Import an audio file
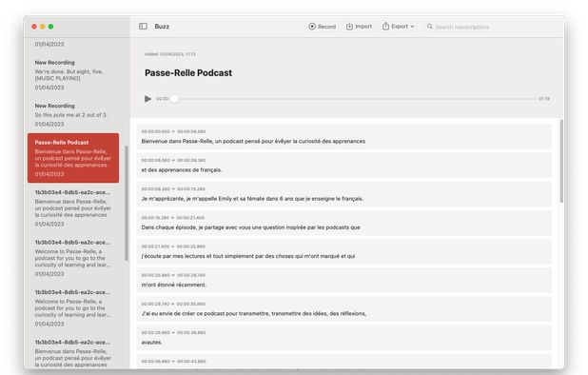 [x=359, y=27]
